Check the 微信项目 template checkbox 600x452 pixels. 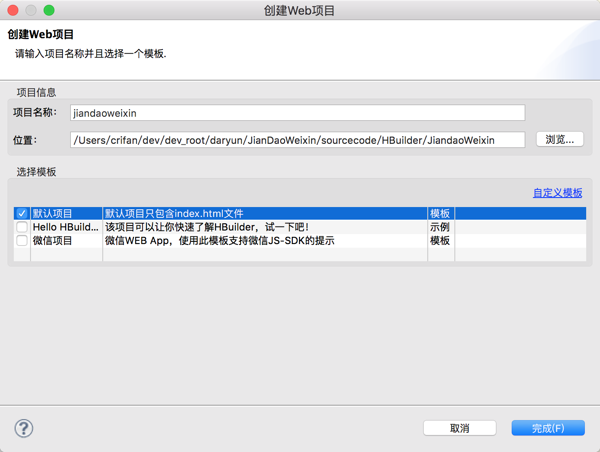(x=22, y=241)
